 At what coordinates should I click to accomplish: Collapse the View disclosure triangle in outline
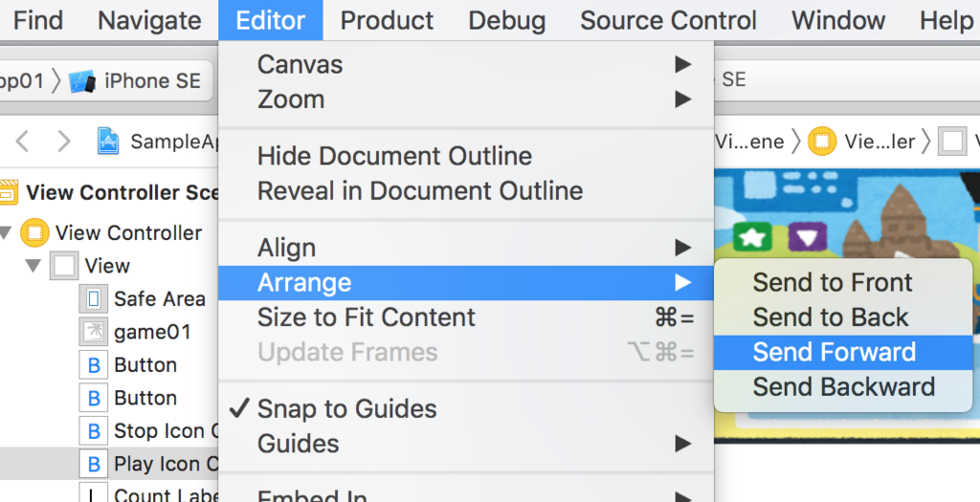34,266
